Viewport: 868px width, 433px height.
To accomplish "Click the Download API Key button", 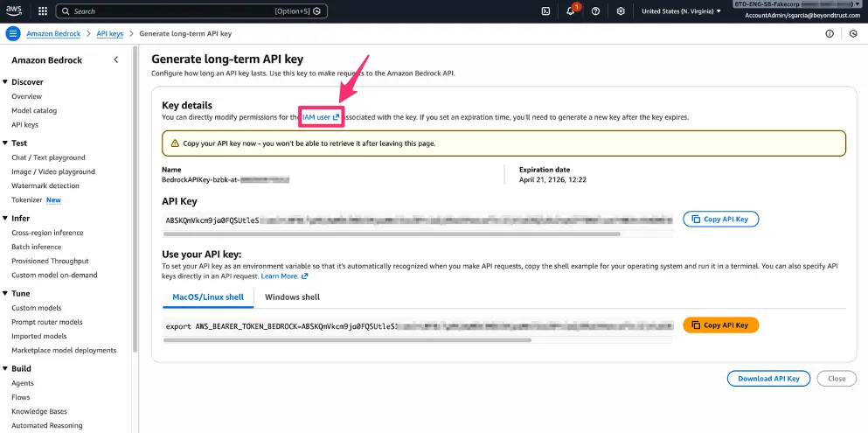I will (x=769, y=379).
